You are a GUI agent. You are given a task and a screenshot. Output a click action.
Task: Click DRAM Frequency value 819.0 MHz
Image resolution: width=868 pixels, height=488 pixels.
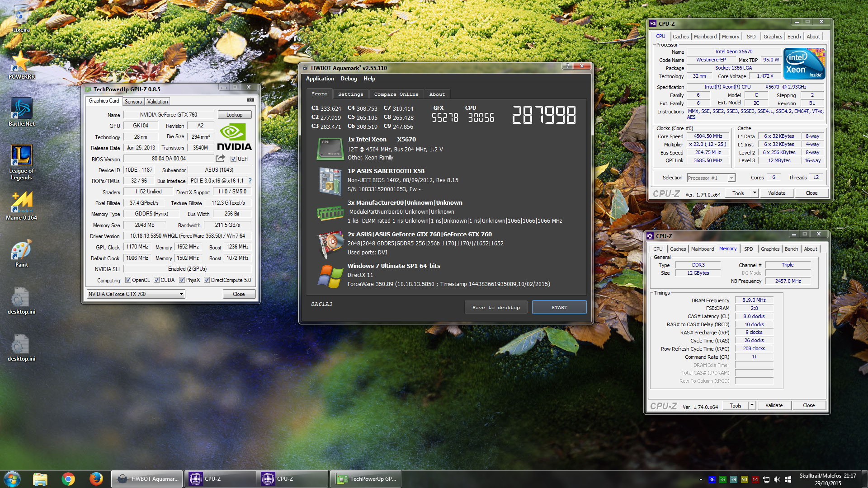coord(754,300)
